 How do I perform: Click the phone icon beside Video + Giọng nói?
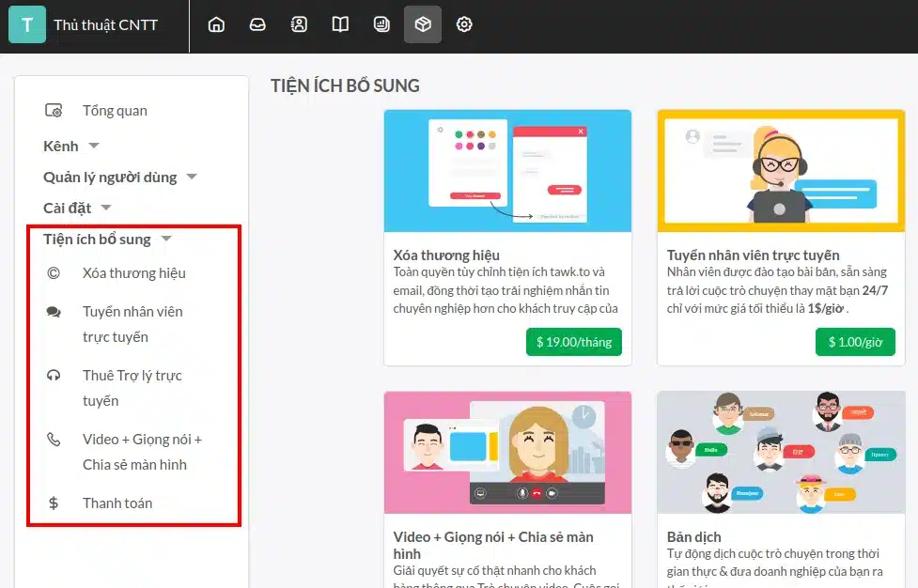[54, 440]
